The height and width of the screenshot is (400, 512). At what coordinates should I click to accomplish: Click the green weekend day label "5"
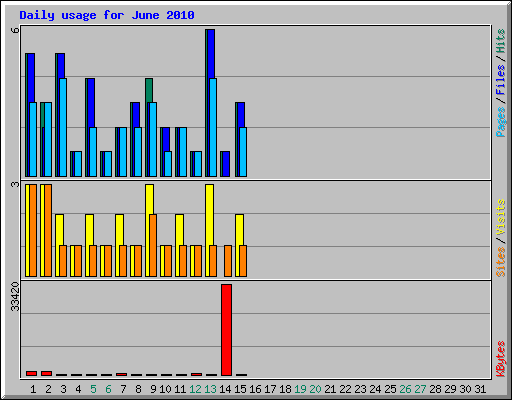[x=93, y=389]
